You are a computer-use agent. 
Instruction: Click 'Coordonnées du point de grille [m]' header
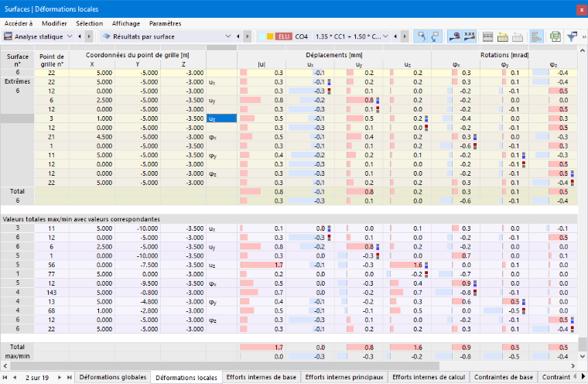(x=138, y=55)
